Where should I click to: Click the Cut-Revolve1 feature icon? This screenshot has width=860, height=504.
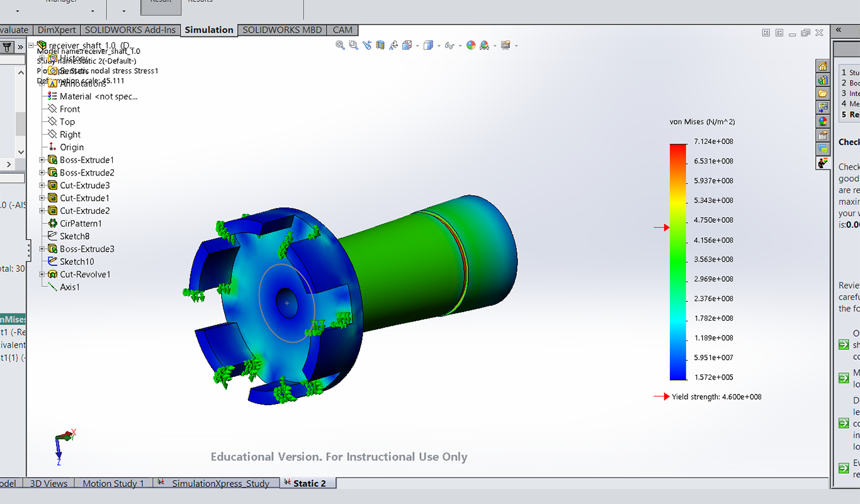pyautogui.click(x=53, y=274)
